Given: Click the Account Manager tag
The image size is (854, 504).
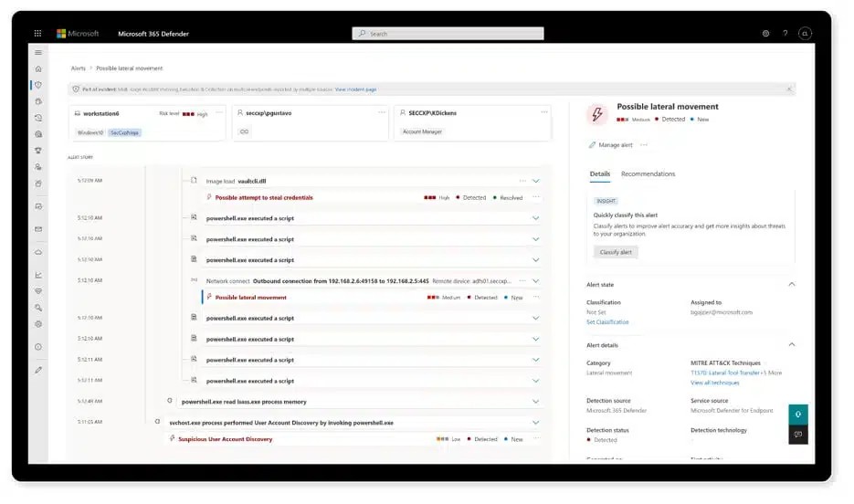Looking at the screenshot, I should pos(422,131).
